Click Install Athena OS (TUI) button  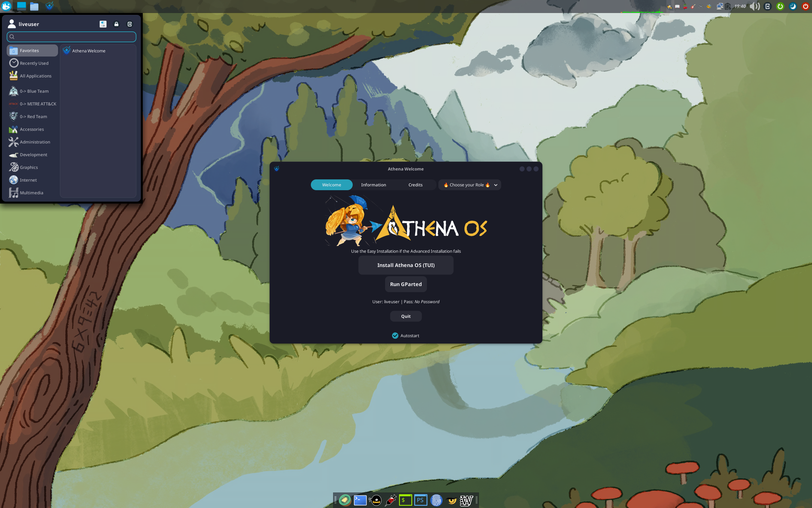(x=406, y=265)
